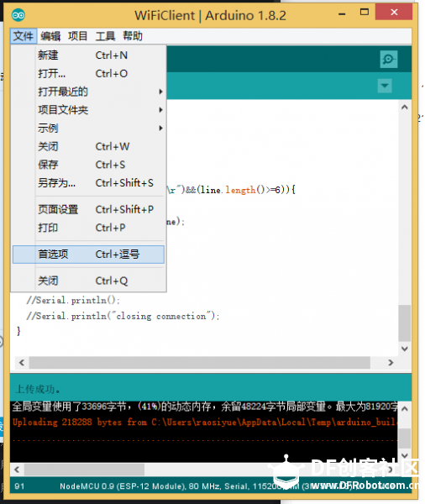Click the console vertical scrollbar down arrow
Image resolution: width=425 pixels, height=504 pixels.
405,455
